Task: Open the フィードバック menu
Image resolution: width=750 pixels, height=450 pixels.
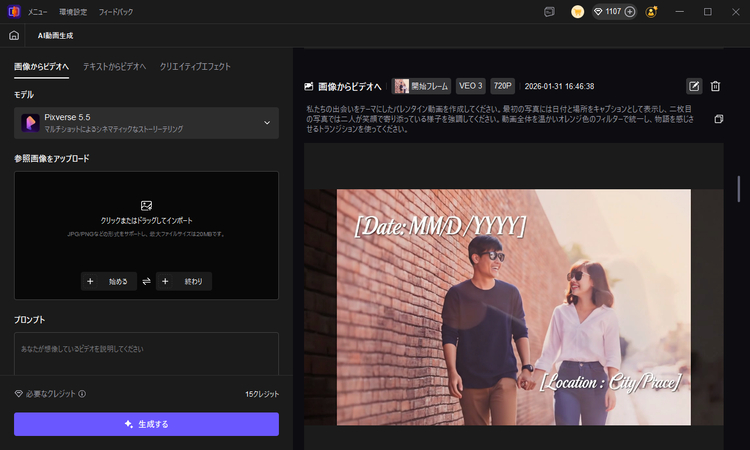Action: (113, 12)
